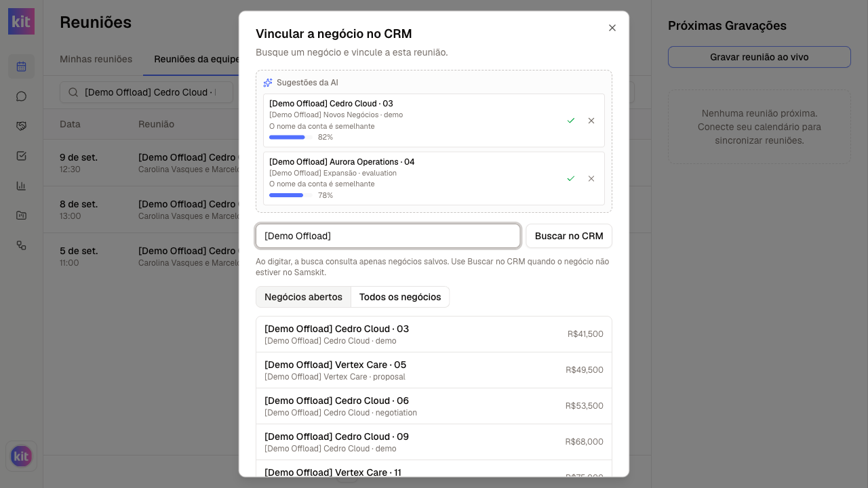Open the Minhas reuniões tab
Screen dimensions: 868x488
coord(96,59)
